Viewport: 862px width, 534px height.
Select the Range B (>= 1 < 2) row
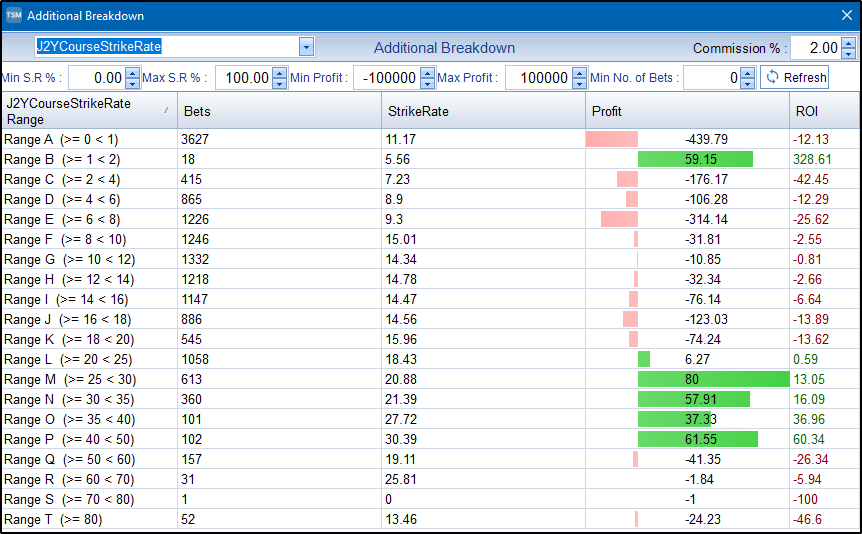430,159
